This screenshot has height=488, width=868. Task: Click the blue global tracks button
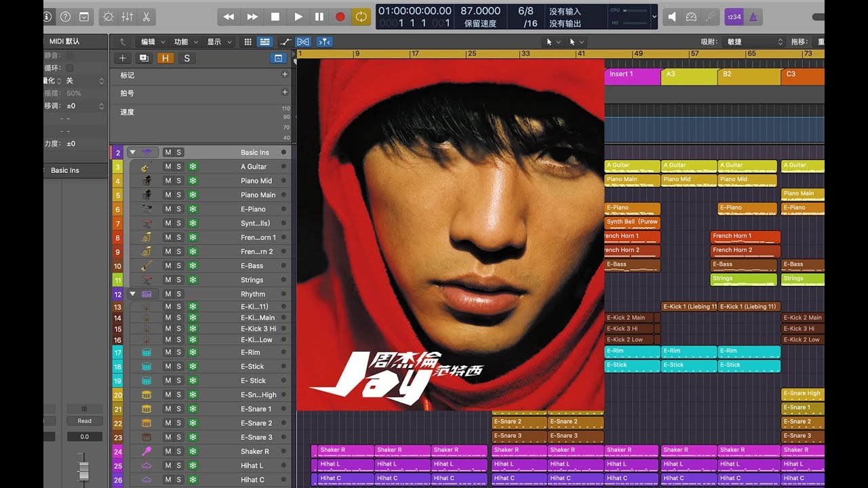coord(277,58)
